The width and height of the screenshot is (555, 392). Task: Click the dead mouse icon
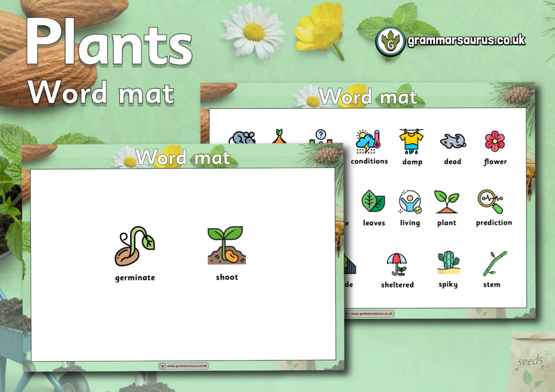click(x=453, y=142)
